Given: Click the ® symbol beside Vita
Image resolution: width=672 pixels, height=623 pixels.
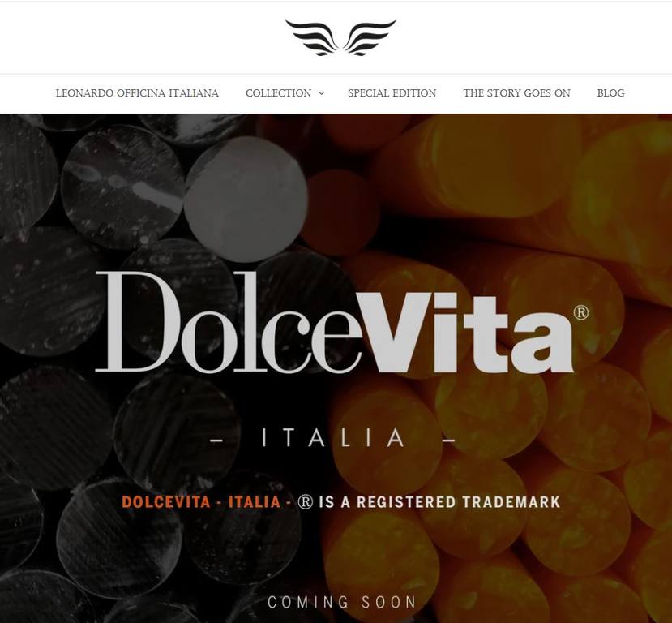Looking at the screenshot, I should tap(580, 312).
